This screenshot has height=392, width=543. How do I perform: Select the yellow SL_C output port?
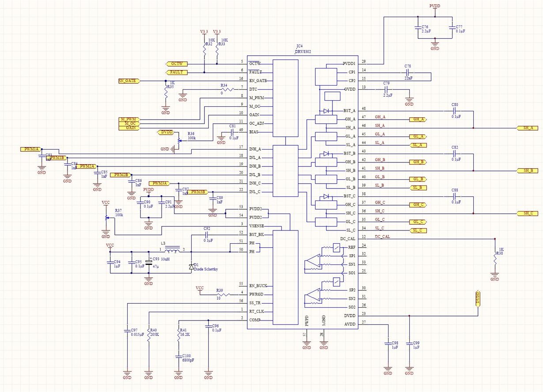coord(418,230)
